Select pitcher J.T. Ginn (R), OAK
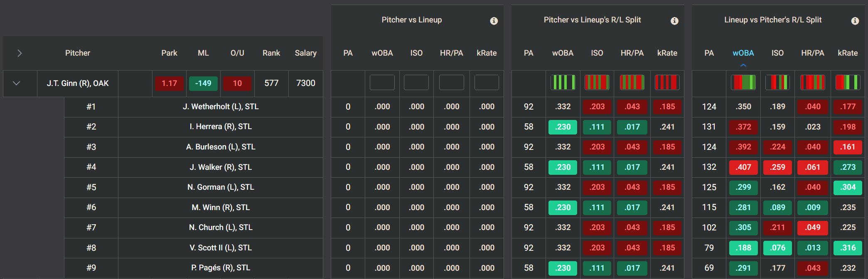The height and width of the screenshot is (279, 868). (78, 83)
